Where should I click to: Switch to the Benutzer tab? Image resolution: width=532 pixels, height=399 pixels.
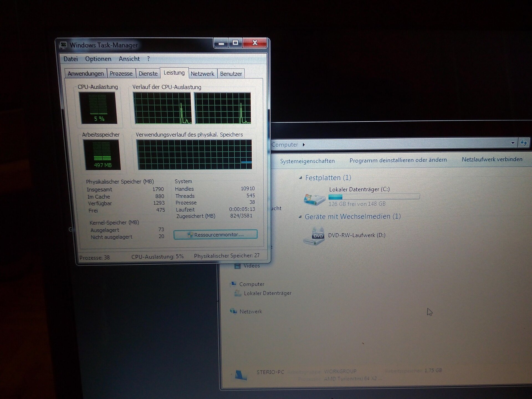[231, 74]
